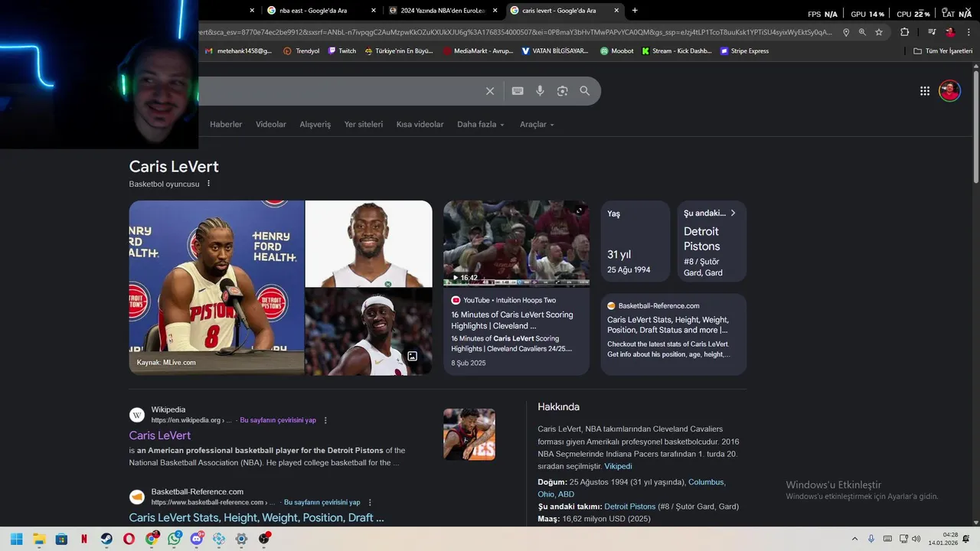
Task: Open Chrome media controls icon
Action: (x=932, y=32)
